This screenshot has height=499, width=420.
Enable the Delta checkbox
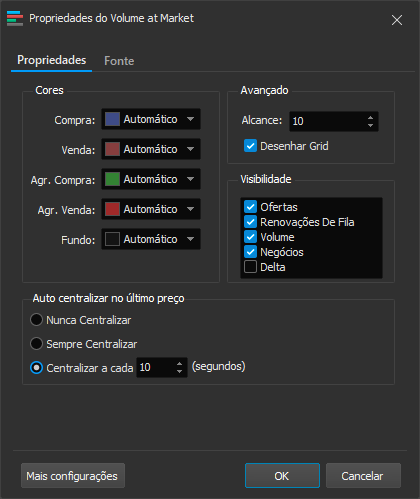[x=250, y=267]
